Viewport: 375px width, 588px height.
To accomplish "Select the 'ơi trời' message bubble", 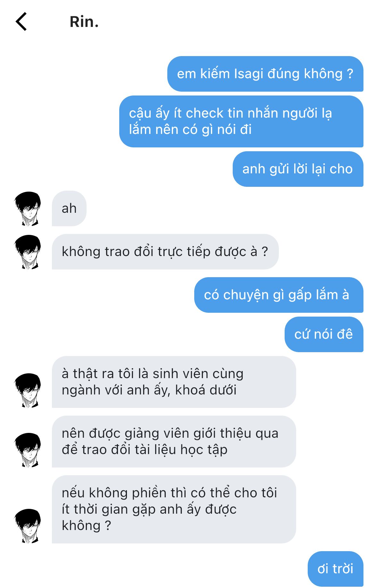I will (335, 569).
